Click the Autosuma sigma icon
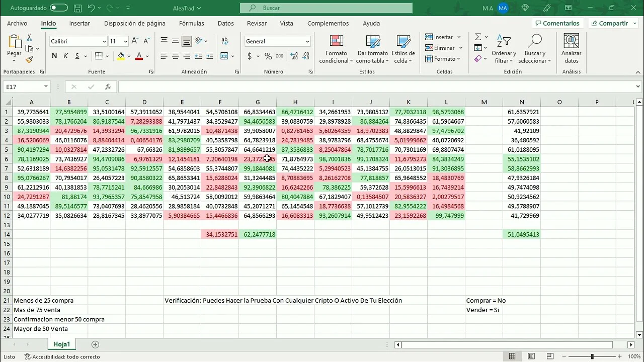The width and height of the screenshot is (644, 362). pyautogui.click(x=478, y=37)
